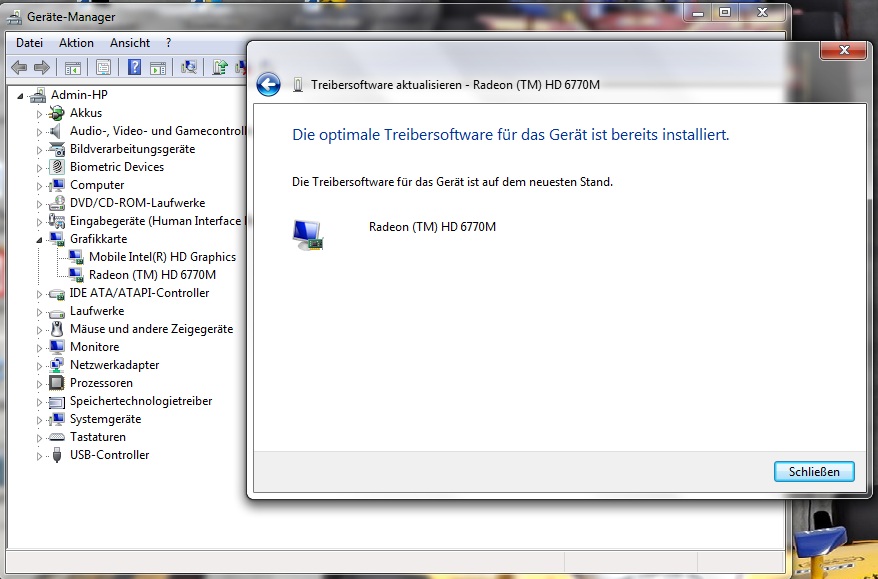Image resolution: width=878 pixels, height=579 pixels.
Task: Select Radeon (TM) HD 6770M in tree
Action: coord(152,275)
